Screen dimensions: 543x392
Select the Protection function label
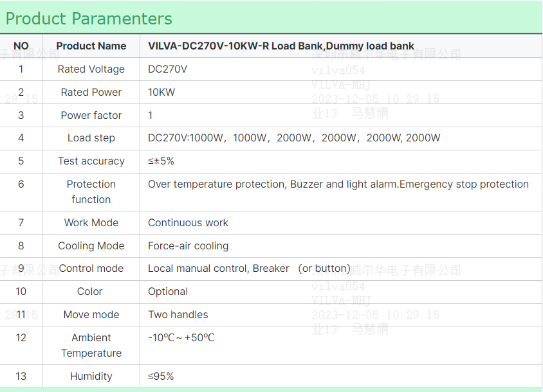pos(91,192)
